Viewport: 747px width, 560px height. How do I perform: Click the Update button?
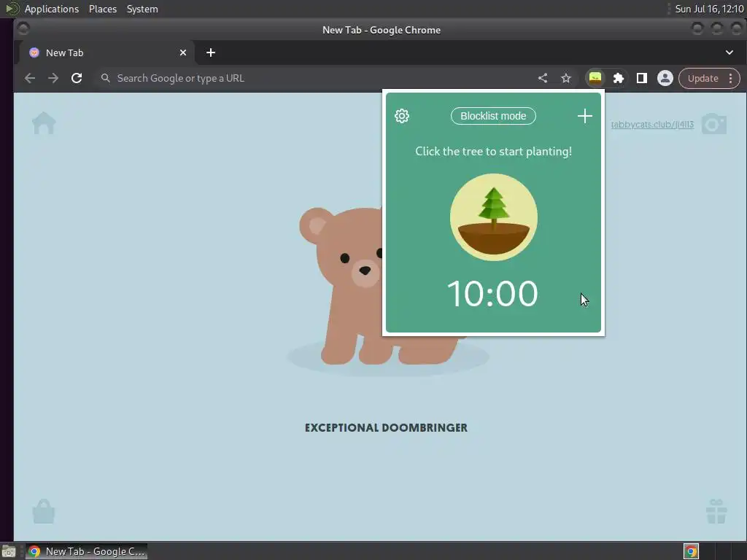703,78
